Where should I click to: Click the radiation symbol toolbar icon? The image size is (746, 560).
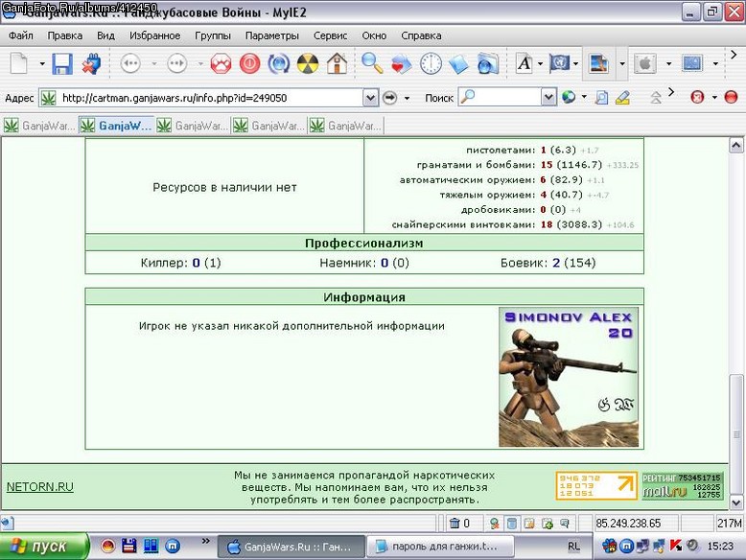(308, 63)
